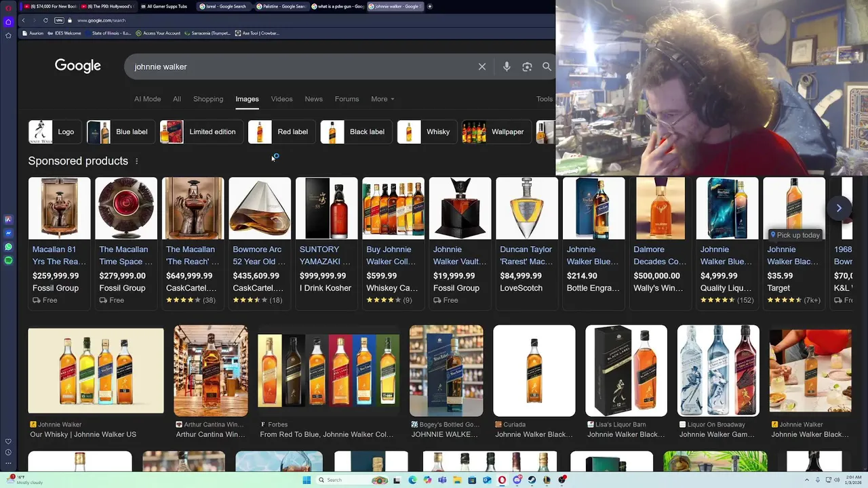Image resolution: width=868 pixels, height=488 pixels.
Task: Filter images by the Limited edition chip
Action: pyautogui.click(x=201, y=131)
